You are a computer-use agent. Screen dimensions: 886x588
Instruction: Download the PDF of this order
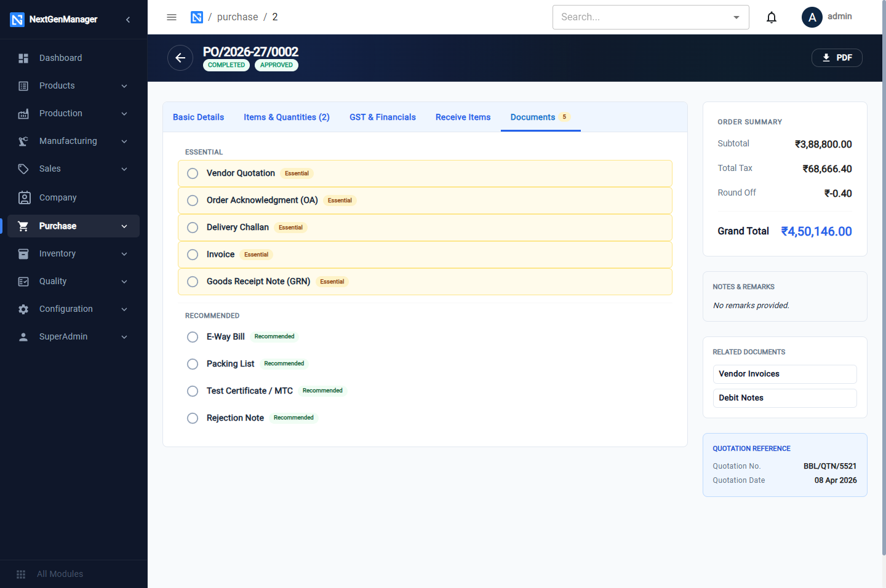pyautogui.click(x=837, y=58)
